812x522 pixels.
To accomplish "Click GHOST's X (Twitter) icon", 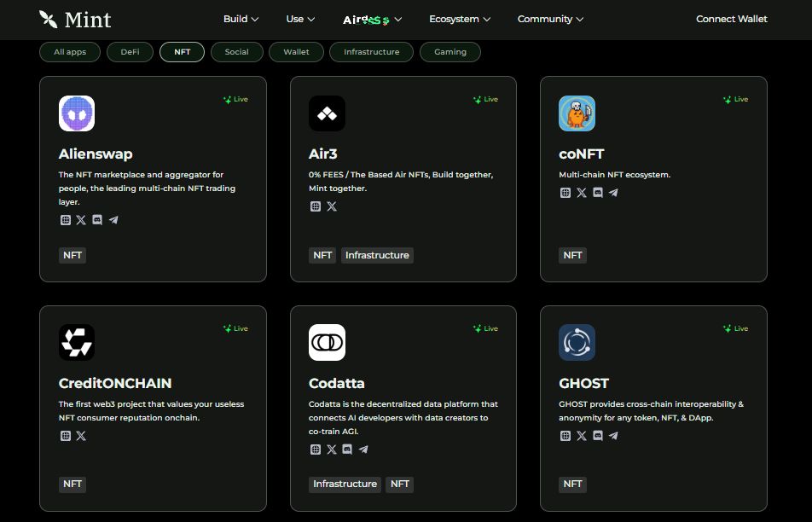I will click(582, 436).
